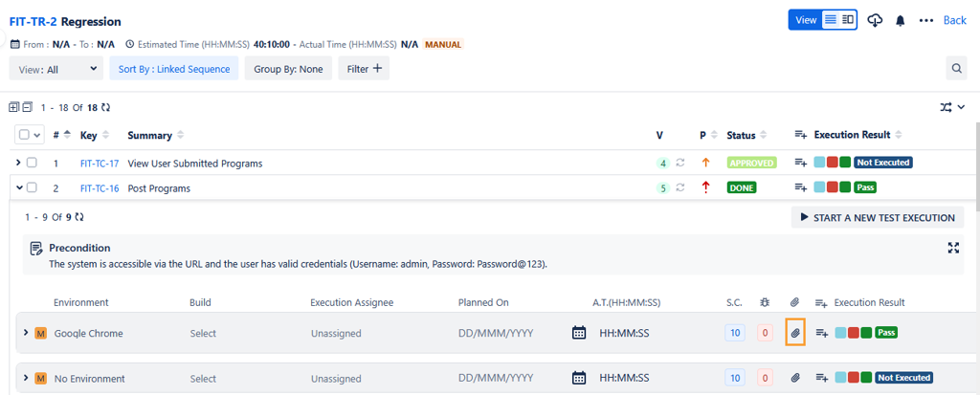Image resolution: width=980 pixels, height=395 pixels.
Task: Edit actual time for Google Chrome row
Action: pyautogui.click(x=624, y=333)
